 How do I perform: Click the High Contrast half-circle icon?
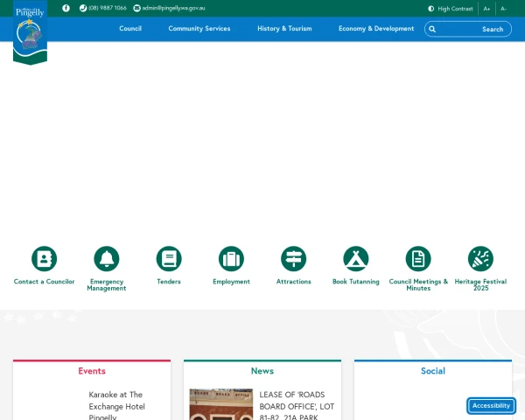point(431,9)
